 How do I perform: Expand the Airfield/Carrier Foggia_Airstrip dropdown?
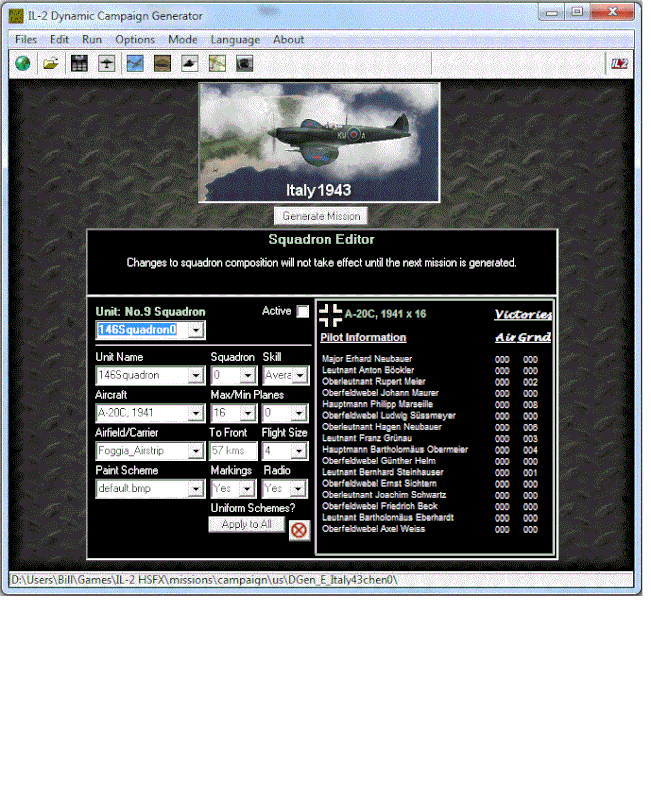196,451
